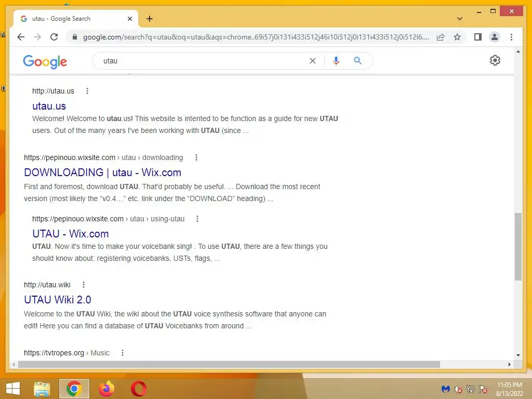Click the scroll up arrow
The image size is (532, 399).
coord(518,52)
